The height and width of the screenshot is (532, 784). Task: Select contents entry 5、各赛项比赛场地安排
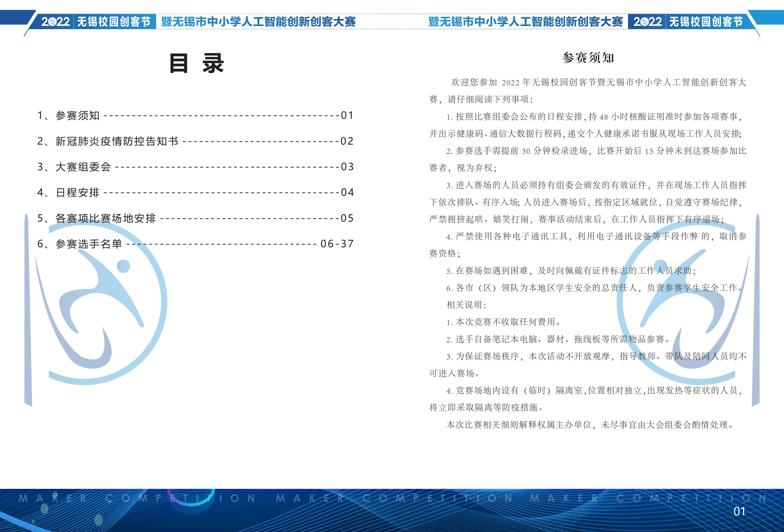[x=195, y=218]
